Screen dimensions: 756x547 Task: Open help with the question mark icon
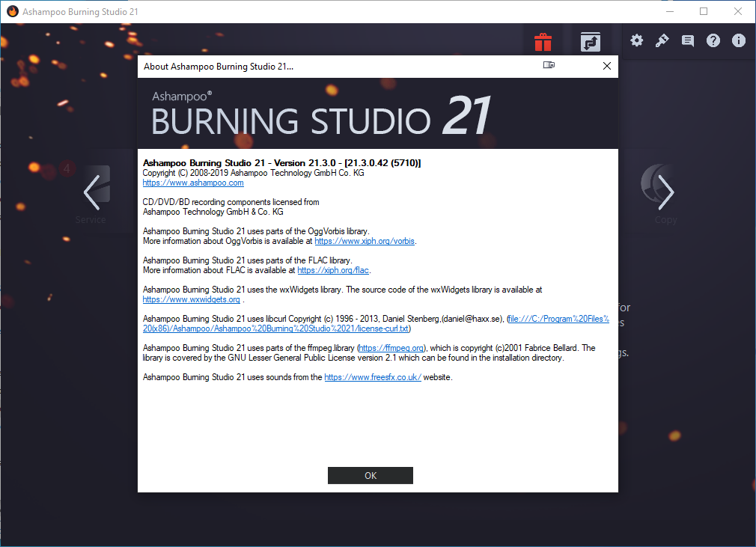(x=713, y=40)
